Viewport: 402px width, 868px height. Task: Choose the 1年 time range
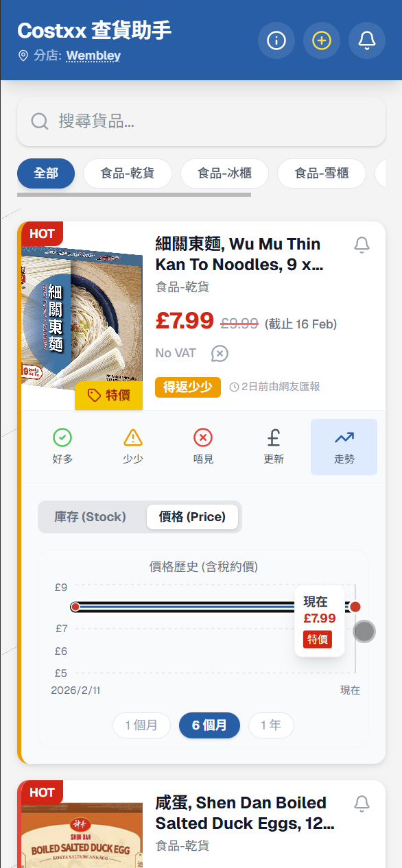click(x=271, y=725)
